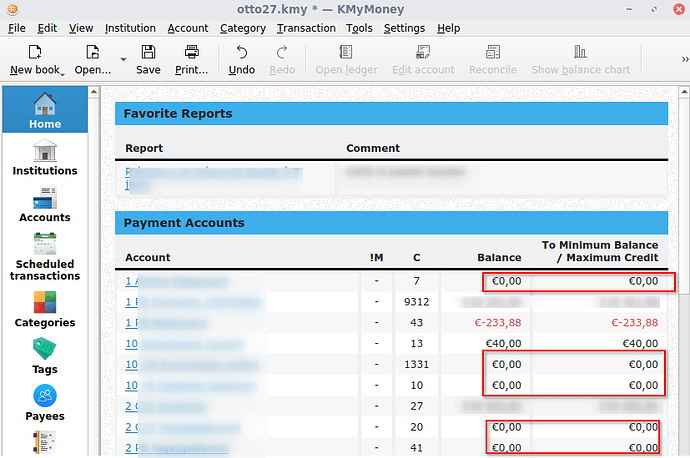This screenshot has width=690, height=458.
Task: Open the Transaction menu
Action: coord(305,28)
